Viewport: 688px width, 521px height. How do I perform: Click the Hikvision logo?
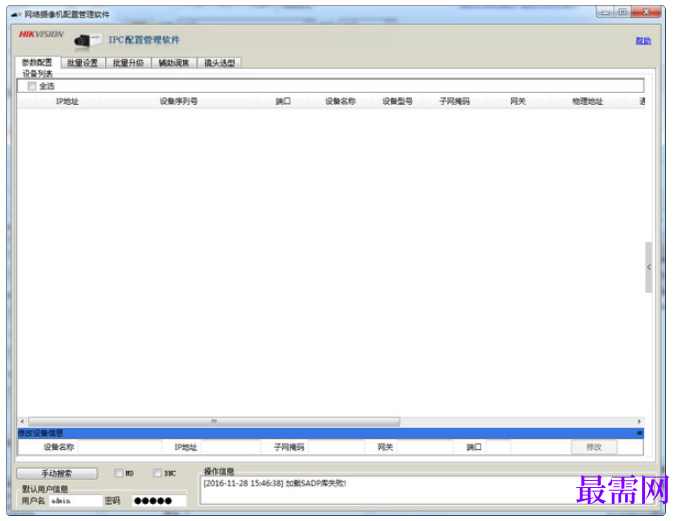pos(41,34)
